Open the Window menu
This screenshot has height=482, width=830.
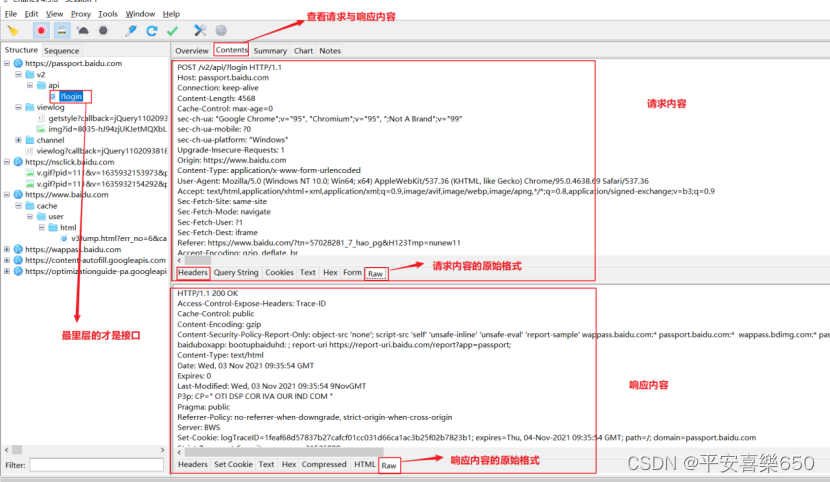[x=140, y=14]
